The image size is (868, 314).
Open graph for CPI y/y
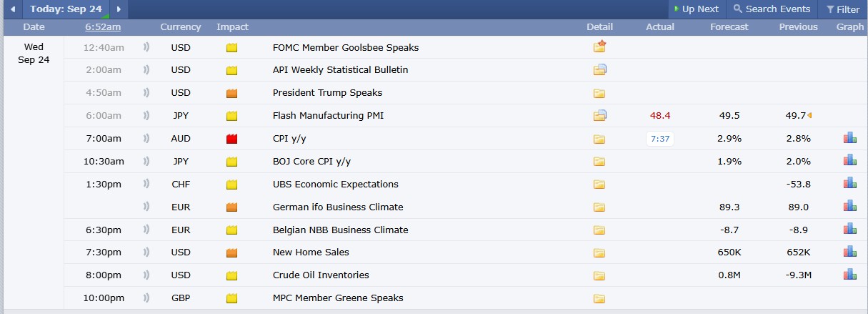[x=849, y=138]
